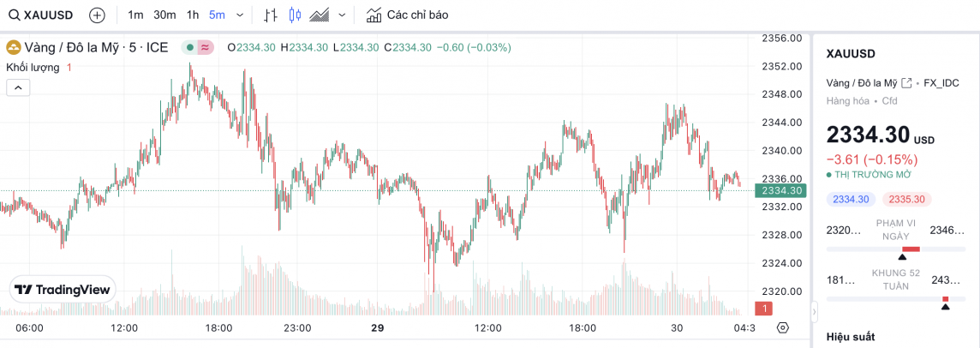Collapse the right details panel
The image size is (980, 348).
811,309
